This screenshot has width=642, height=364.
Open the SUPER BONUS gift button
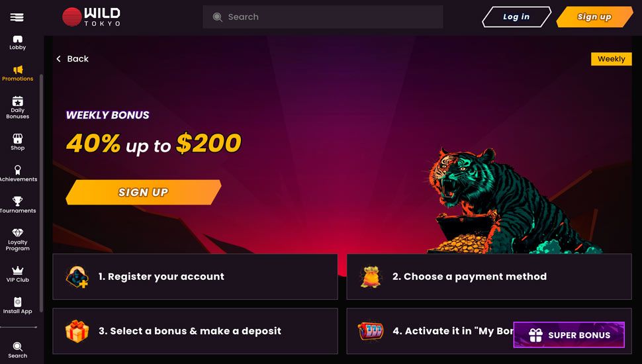569,335
